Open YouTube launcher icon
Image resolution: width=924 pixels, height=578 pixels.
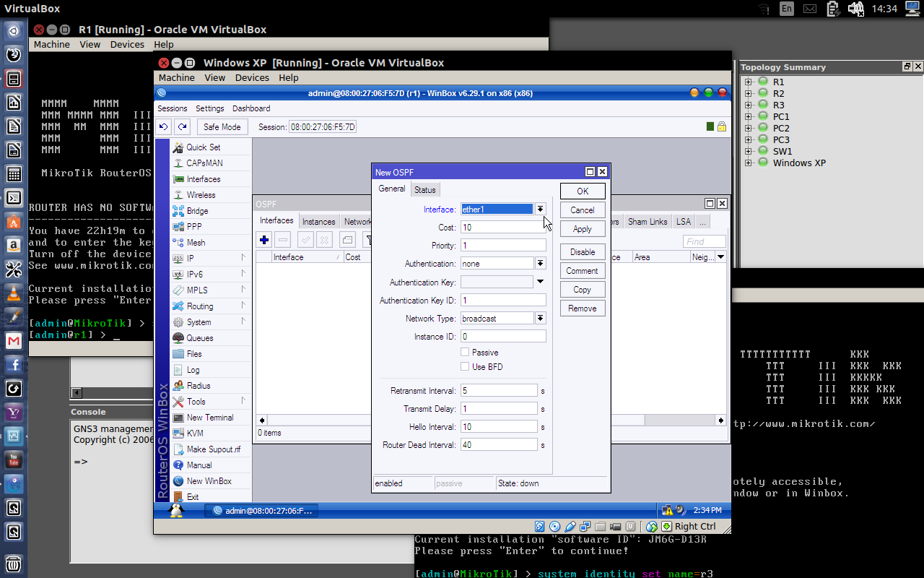[x=13, y=460]
